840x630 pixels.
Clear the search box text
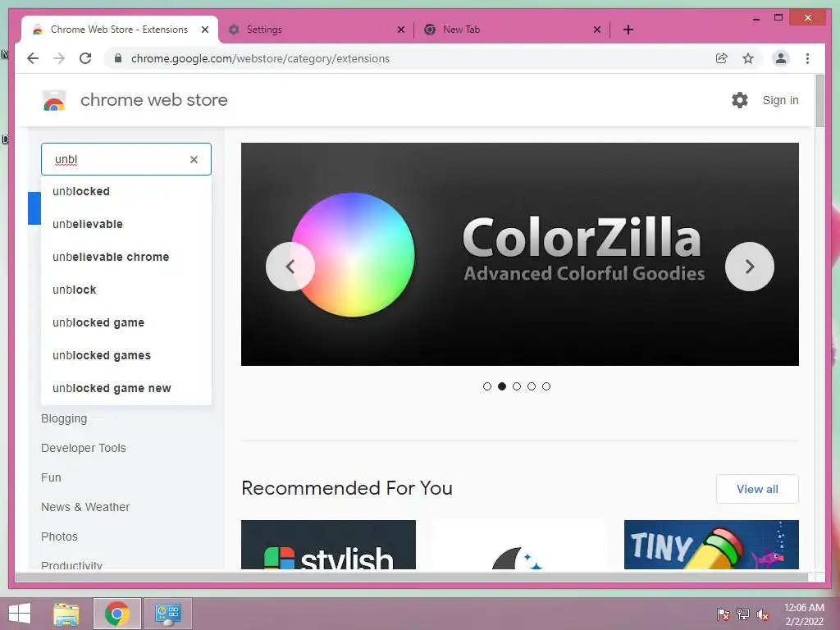tap(194, 159)
